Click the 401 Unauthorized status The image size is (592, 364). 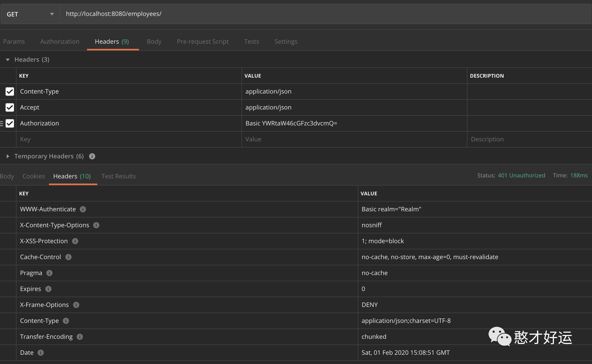tap(521, 175)
